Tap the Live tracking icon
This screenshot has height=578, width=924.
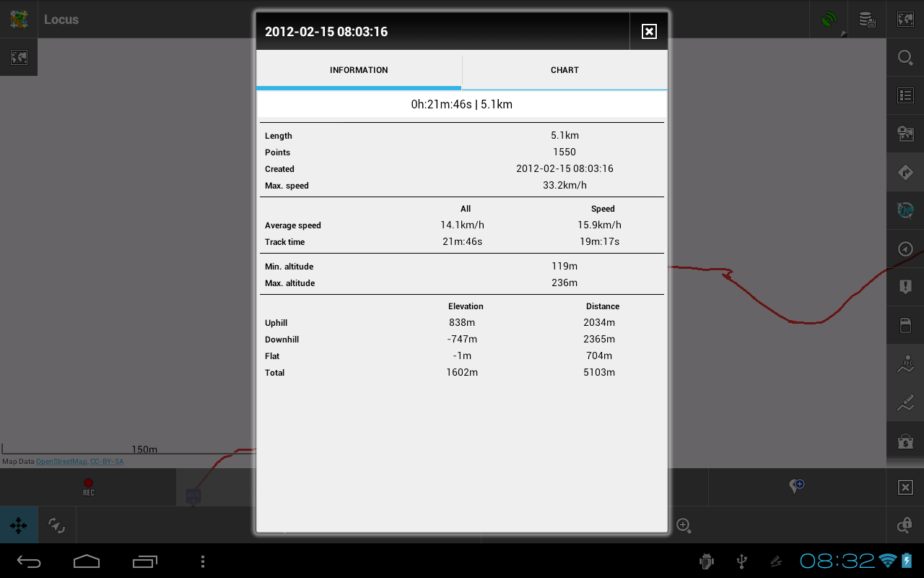click(x=905, y=210)
